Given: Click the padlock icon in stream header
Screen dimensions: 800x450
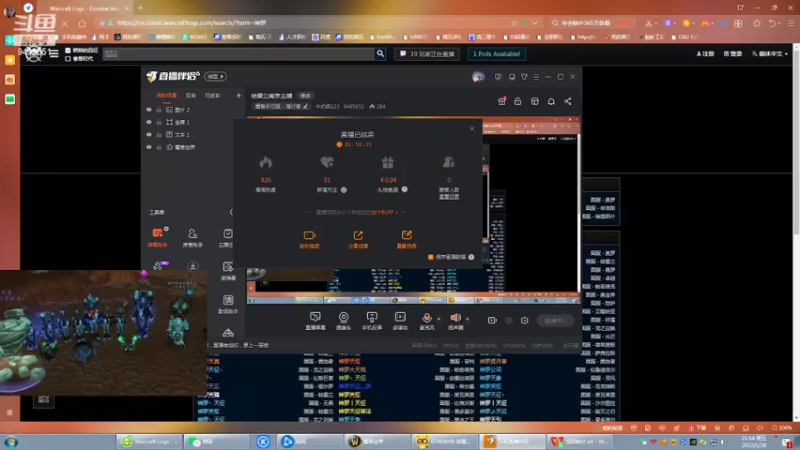Looking at the screenshot, I should click(517, 101).
